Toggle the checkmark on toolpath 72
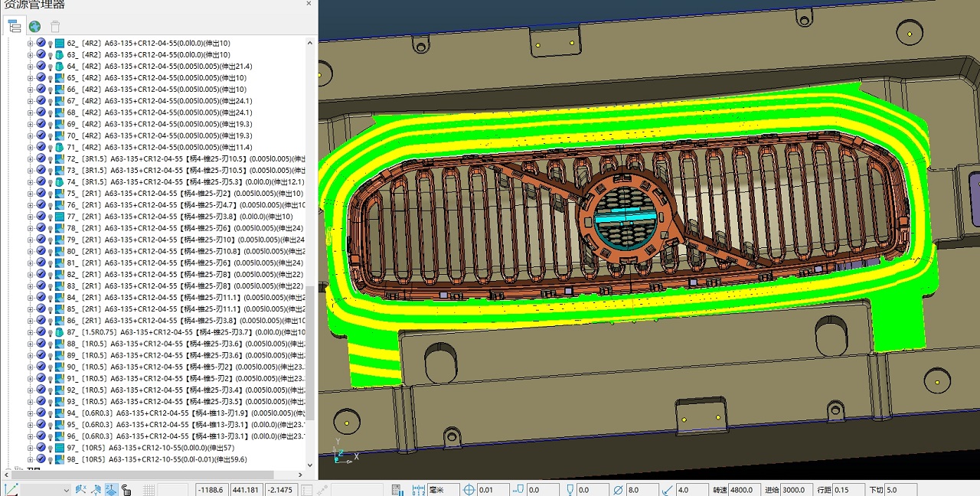The height and width of the screenshot is (496, 980). (41, 159)
